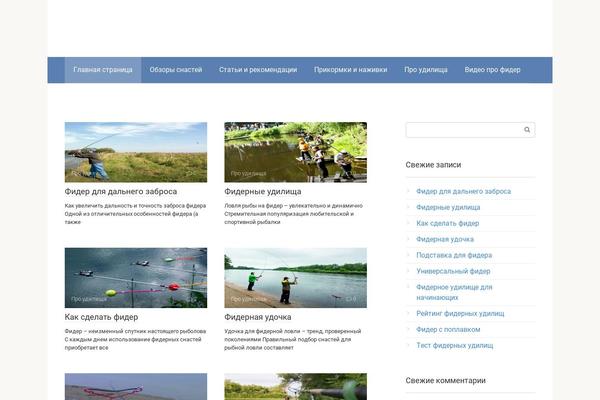Click Про удилища tag on Фидерная удочка image

(248, 299)
